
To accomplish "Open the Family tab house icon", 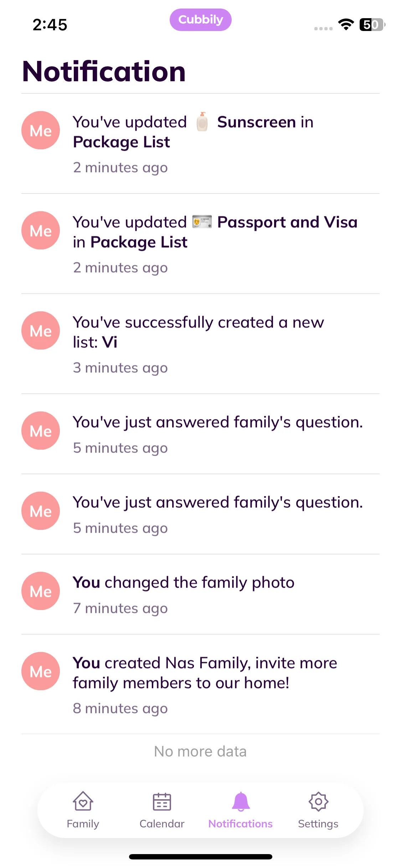I will click(x=83, y=802).
